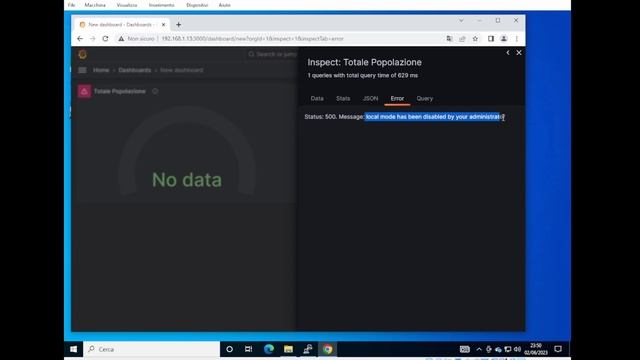Click the Grafana logo icon
Screen dimensions: 640x360
click(x=82, y=54)
